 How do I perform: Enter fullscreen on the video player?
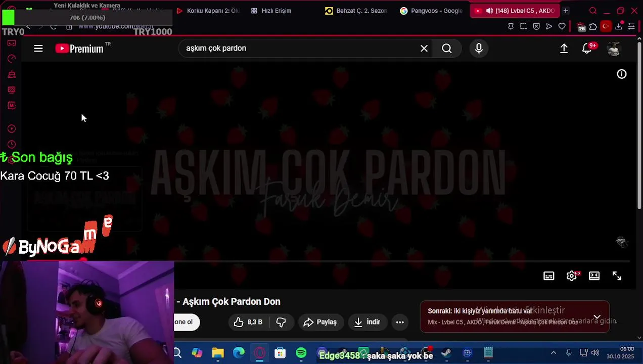coord(617,276)
